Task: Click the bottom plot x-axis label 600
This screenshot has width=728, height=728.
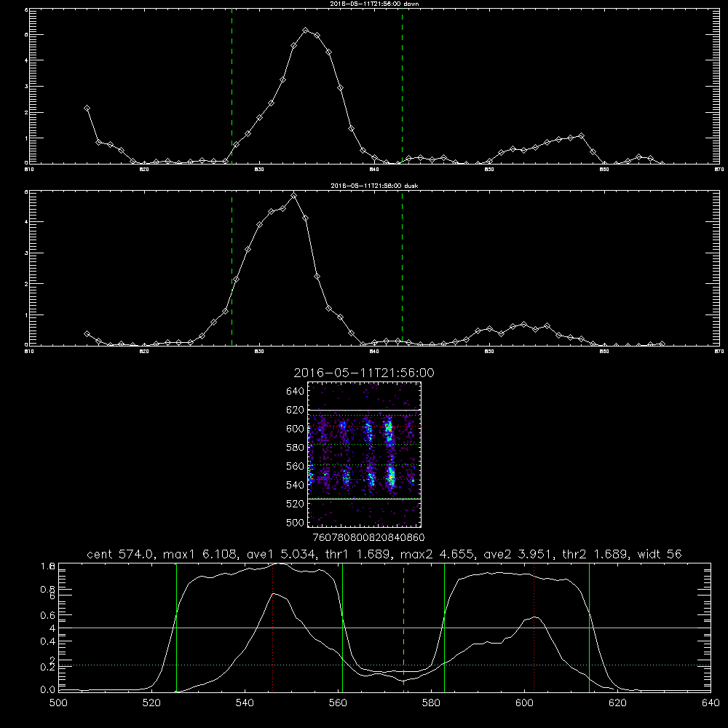Action: 525,703
